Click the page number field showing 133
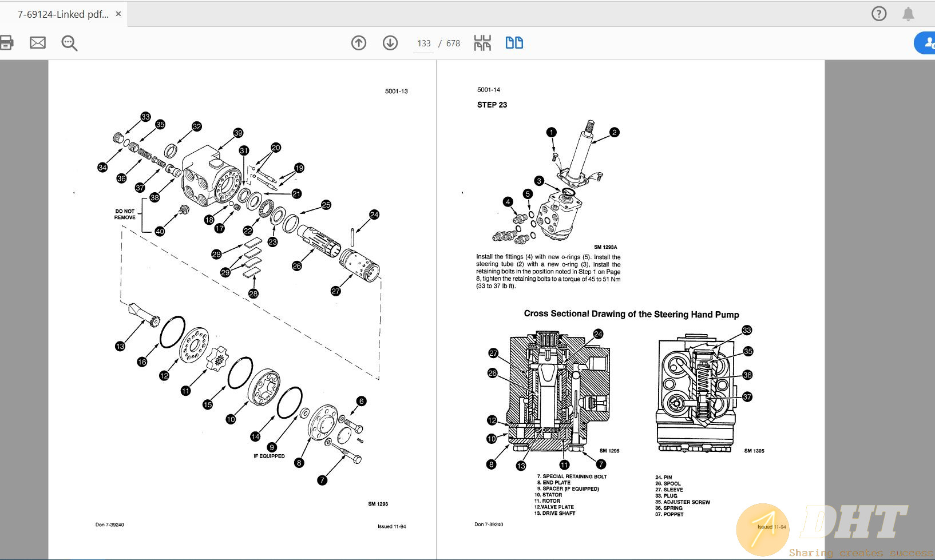Screen dimensions: 935x560 pyautogui.click(x=424, y=43)
